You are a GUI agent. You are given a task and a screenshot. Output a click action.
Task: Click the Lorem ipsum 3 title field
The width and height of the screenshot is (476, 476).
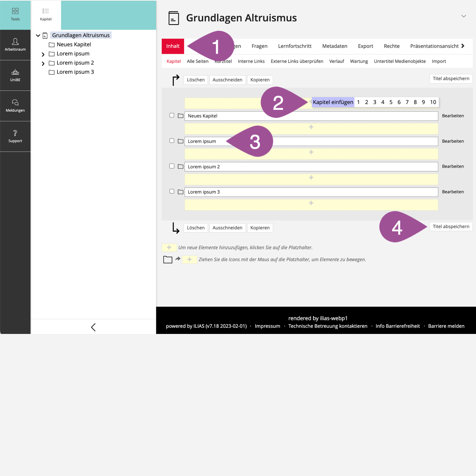coord(311,192)
